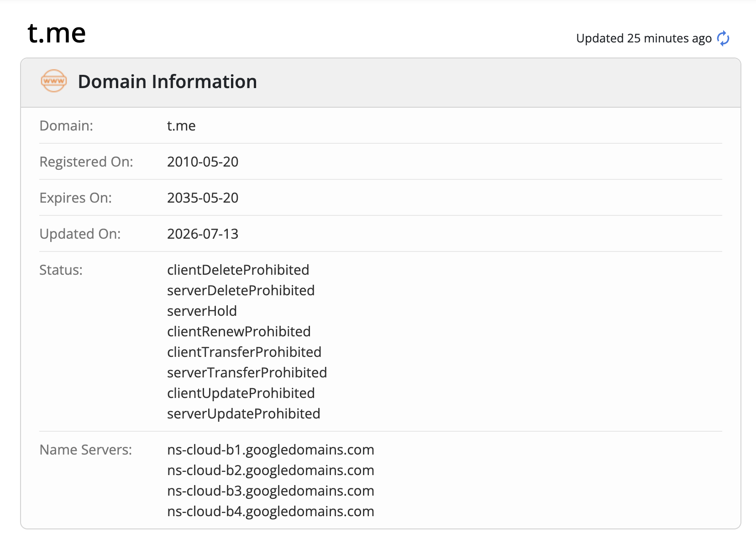Click clientTransferProhibited status
Screen dimensions: 756x544
tap(244, 352)
